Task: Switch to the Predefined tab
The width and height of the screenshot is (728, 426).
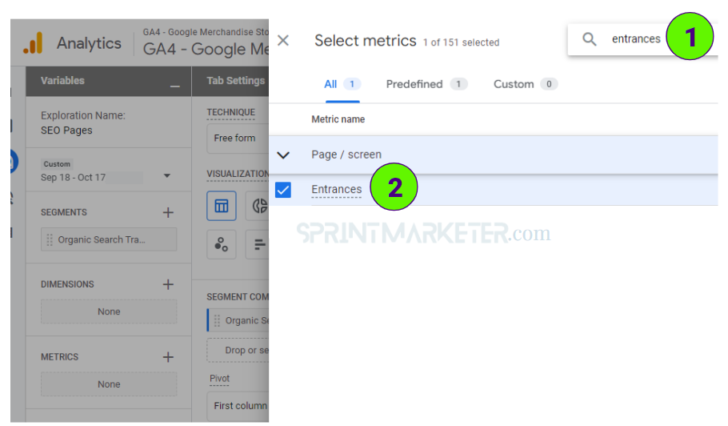Action: point(415,84)
